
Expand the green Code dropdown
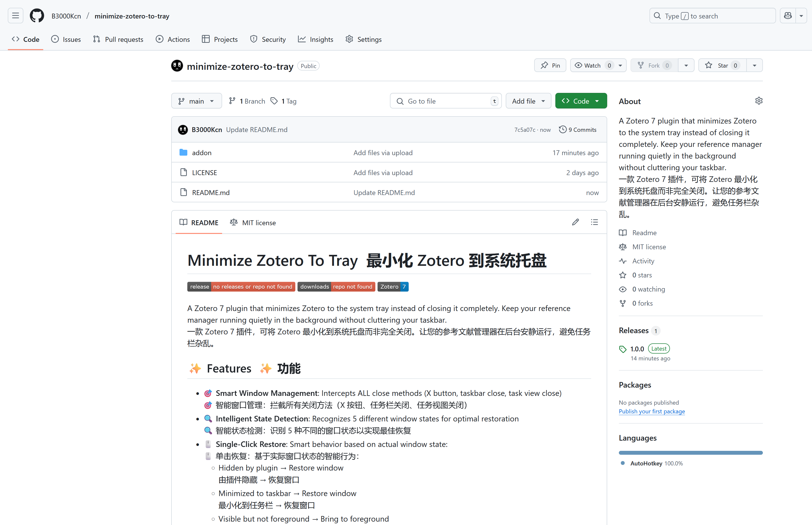tap(581, 101)
